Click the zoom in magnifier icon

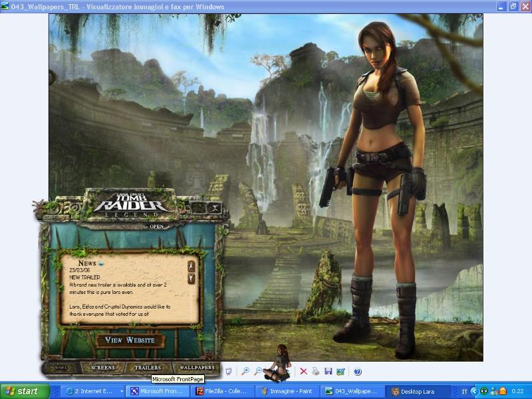click(246, 372)
